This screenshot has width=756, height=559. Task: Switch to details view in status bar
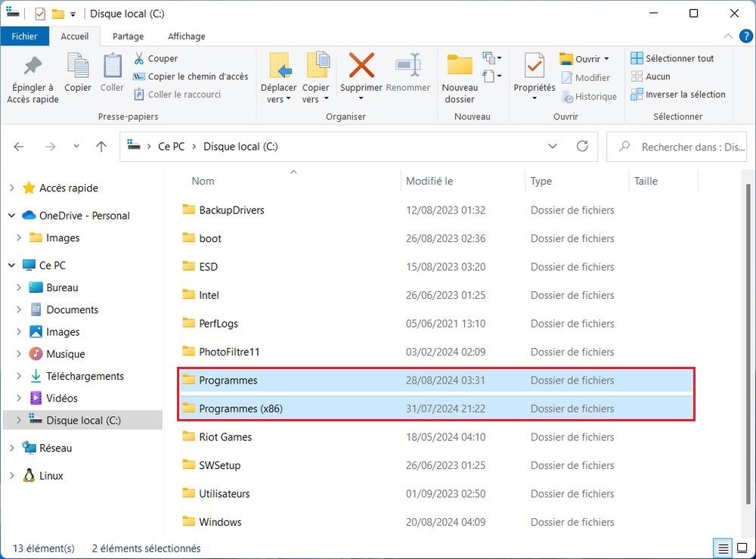coord(722,548)
